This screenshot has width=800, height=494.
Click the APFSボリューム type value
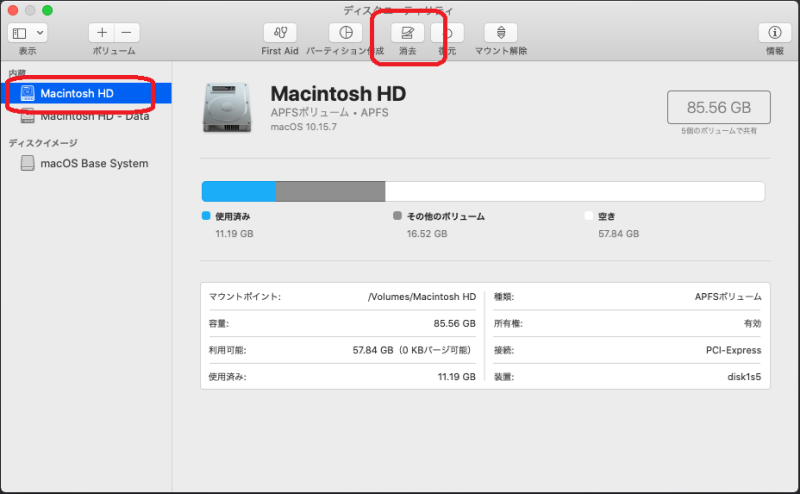pos(728,297)
